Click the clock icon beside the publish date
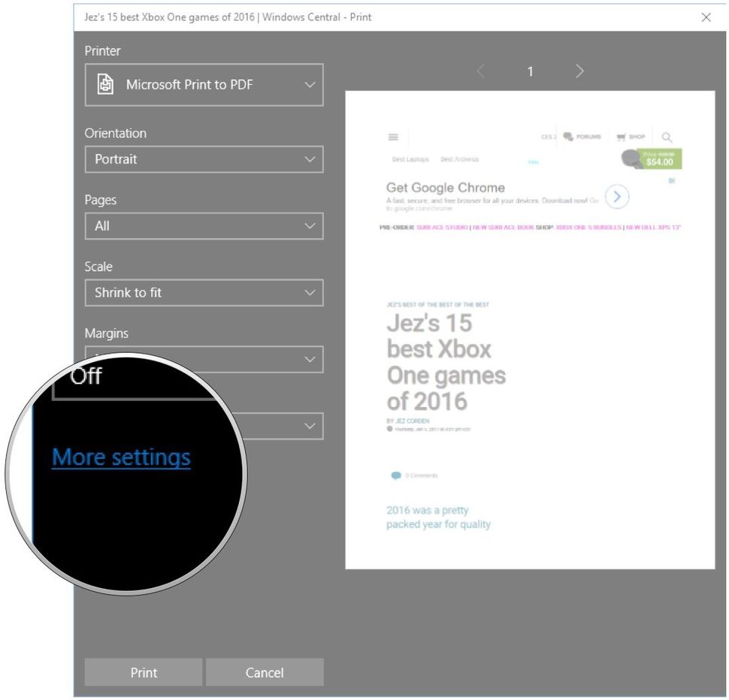Image resolution: width=729 pixels, height=700 pixels. pos(389,429)
